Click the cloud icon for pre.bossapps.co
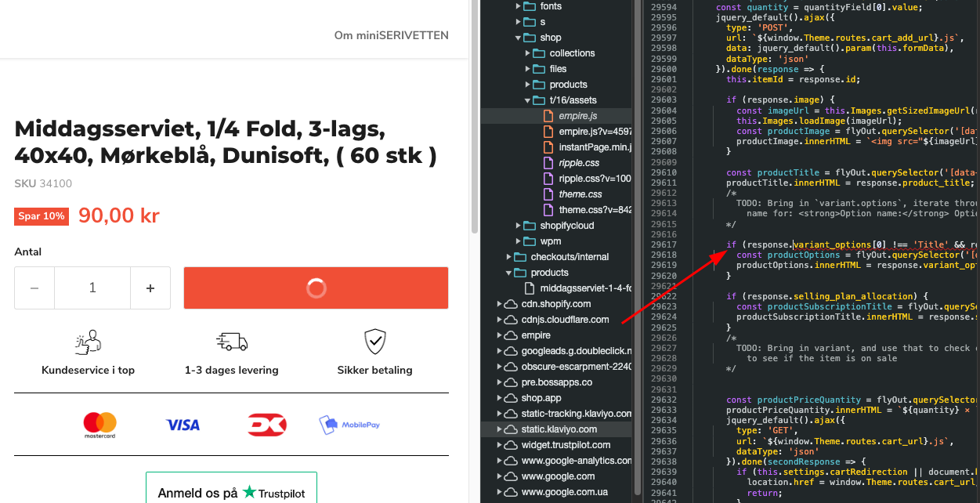This screenshot has height=503, width=980. (511, 382)
